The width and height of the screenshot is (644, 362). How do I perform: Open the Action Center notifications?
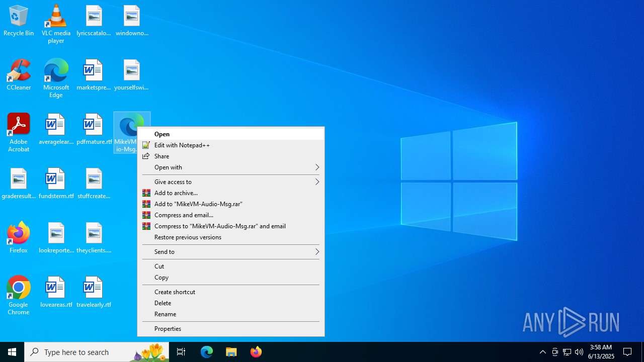click(x=628, y=352)
